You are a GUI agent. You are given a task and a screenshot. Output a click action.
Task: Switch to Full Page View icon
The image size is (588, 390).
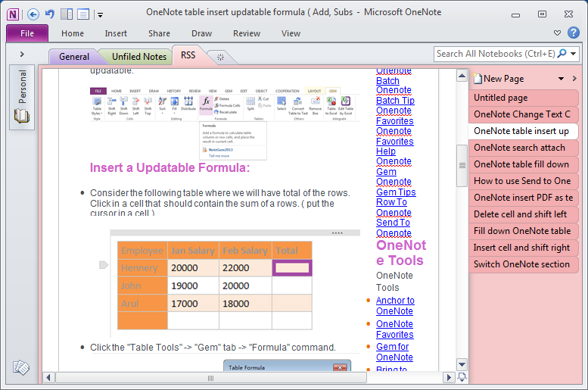coord(83,14)
